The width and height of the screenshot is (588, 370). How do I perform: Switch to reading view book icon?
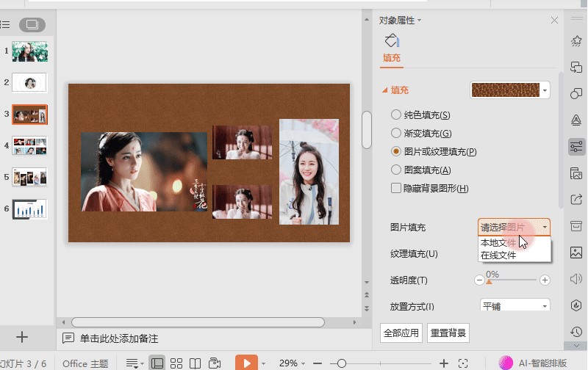click(x=195, y=363)
